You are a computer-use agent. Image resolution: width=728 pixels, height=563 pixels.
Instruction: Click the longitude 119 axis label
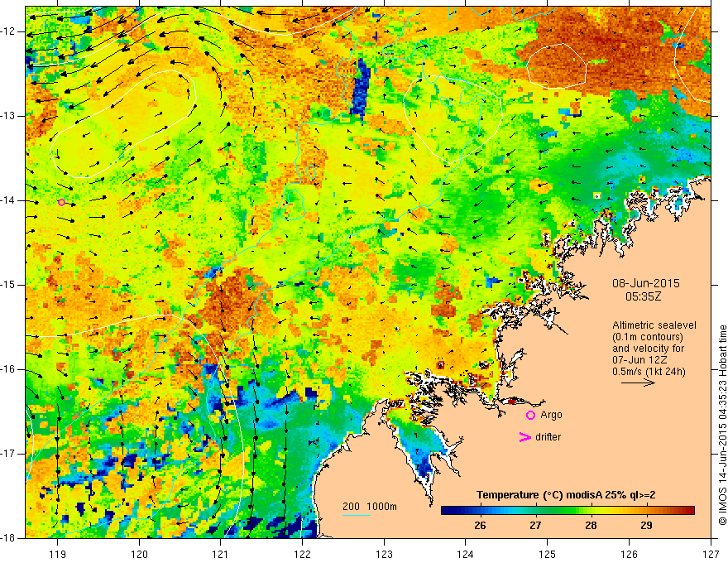tap(58, 554)
